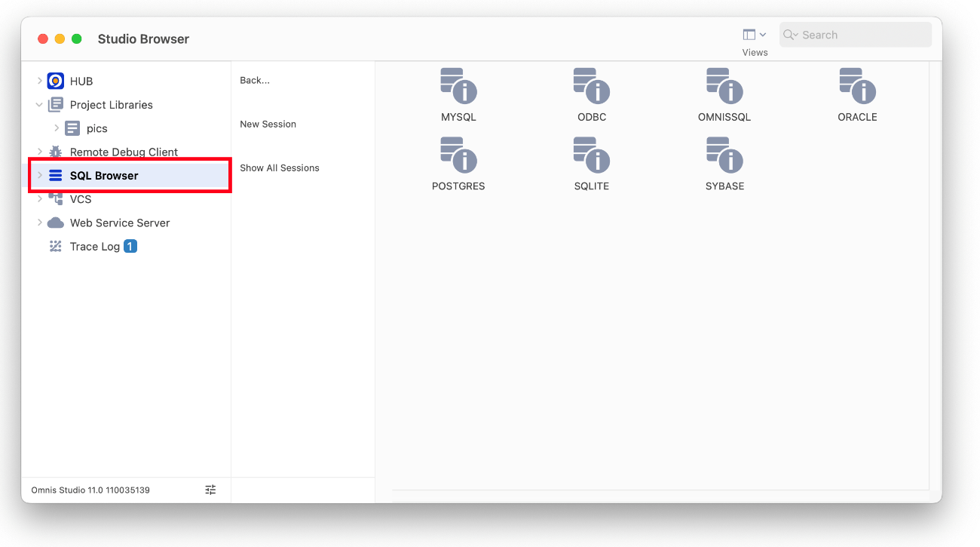Expand the Remote Debug Client node
This screenshot has width=980, height=547.
(40, 152)
